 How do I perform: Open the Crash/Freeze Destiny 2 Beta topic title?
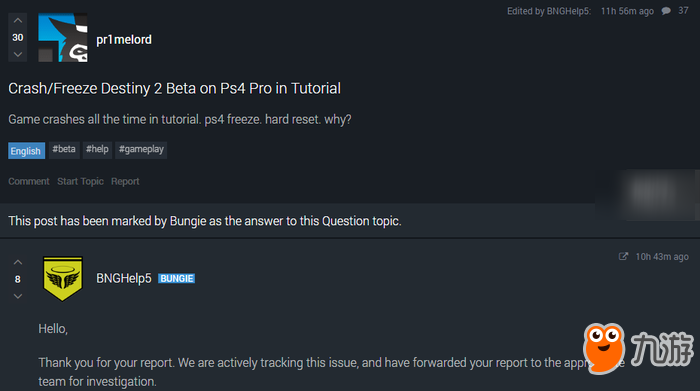coord(174,88)
